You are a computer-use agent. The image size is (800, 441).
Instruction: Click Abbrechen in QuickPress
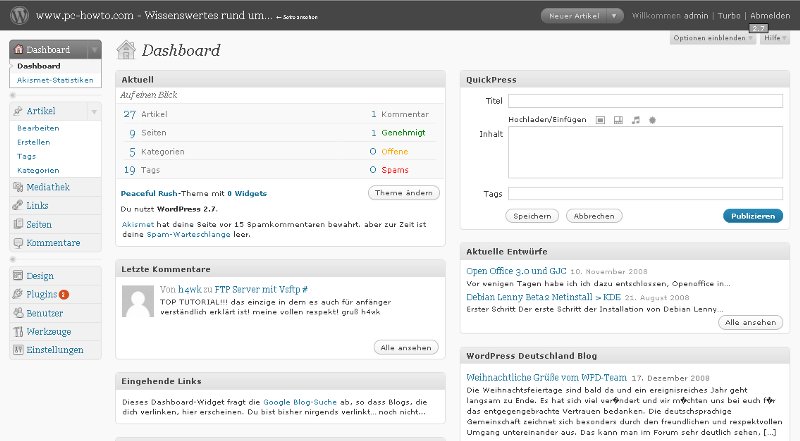[x=594, y=216]
